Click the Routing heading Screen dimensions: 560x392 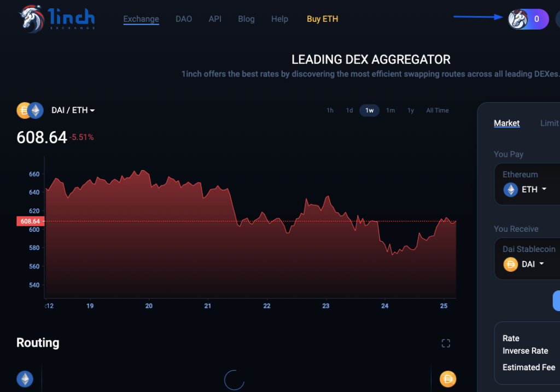(x=38, y=343)
